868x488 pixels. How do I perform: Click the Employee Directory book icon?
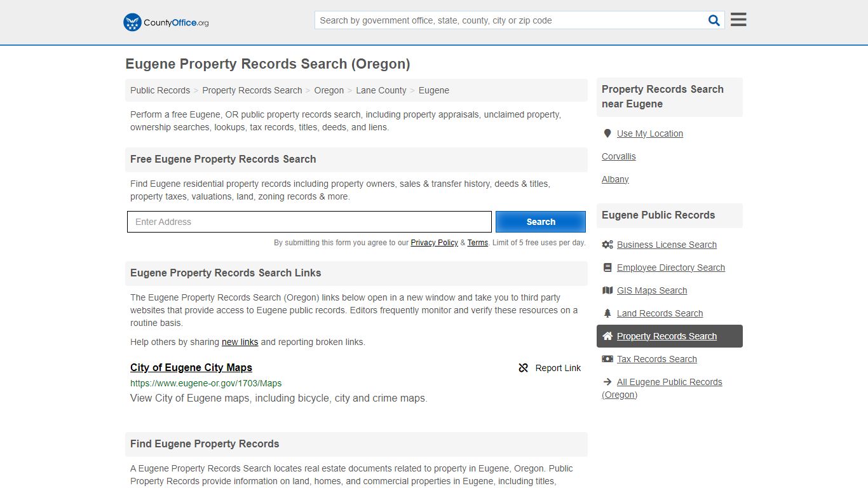607,268
